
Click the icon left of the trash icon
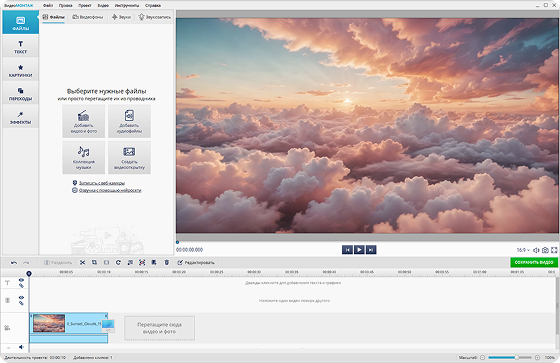[x=154, y=263]
